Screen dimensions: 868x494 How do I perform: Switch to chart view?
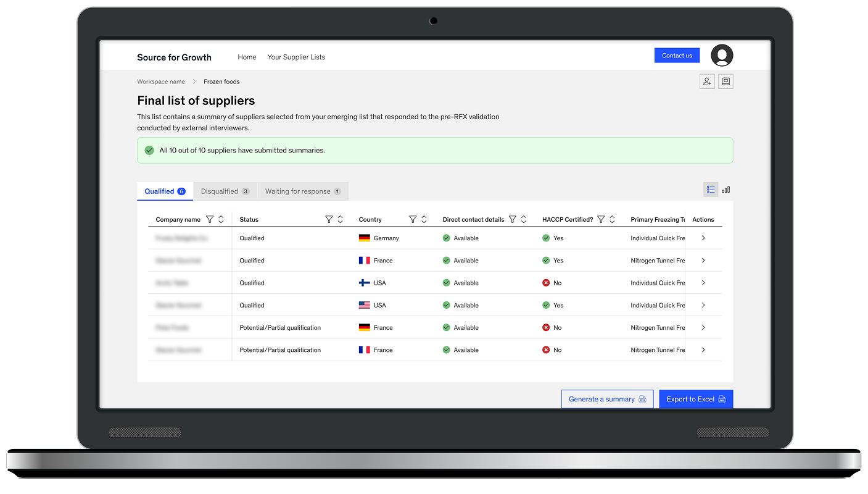726,190
